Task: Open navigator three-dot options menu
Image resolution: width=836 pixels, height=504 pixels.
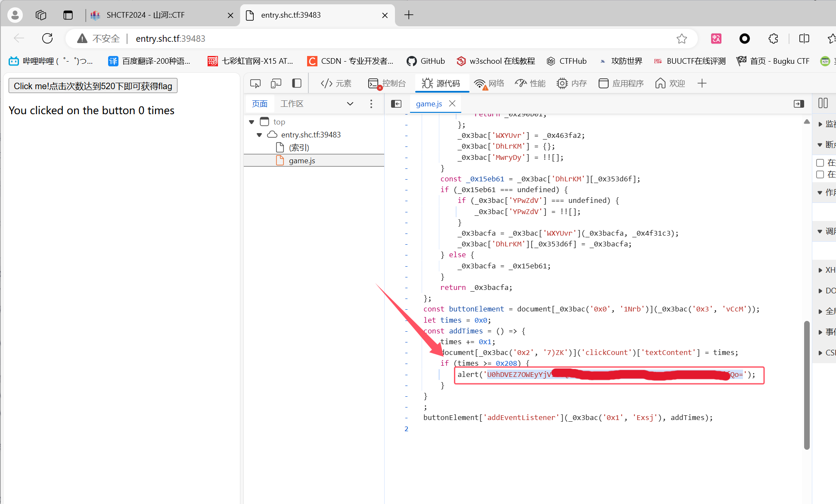Action: click(371, 104)
